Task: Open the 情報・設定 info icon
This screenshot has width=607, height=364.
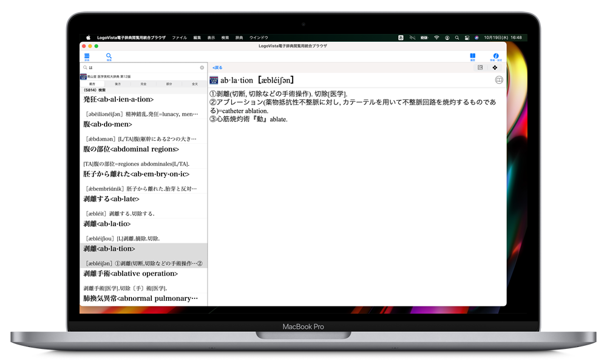Action: (496, 56)
